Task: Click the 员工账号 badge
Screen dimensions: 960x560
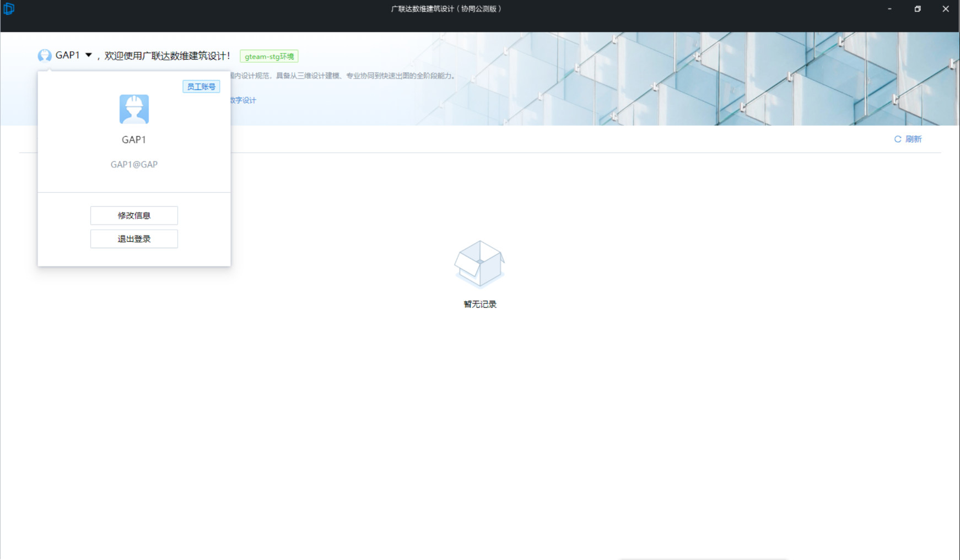Action: click(201, 86)
